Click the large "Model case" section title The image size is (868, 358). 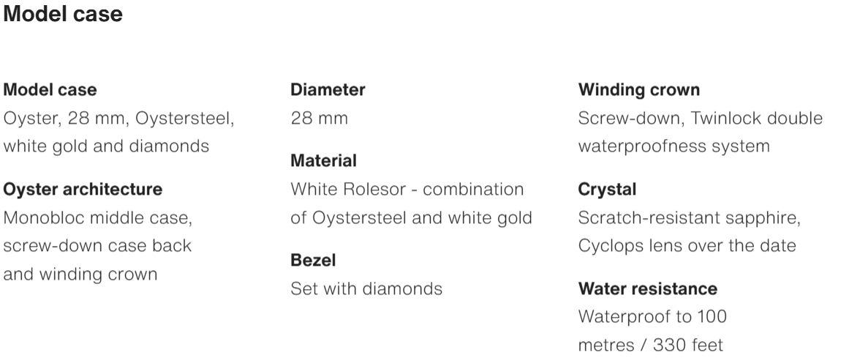63,15
